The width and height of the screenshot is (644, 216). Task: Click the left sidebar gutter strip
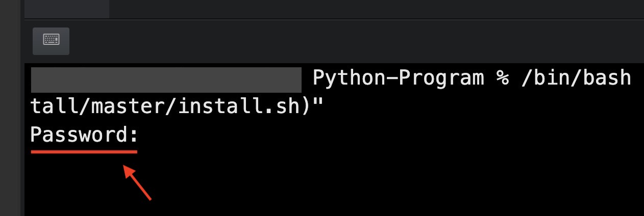[x=11, y=127]
